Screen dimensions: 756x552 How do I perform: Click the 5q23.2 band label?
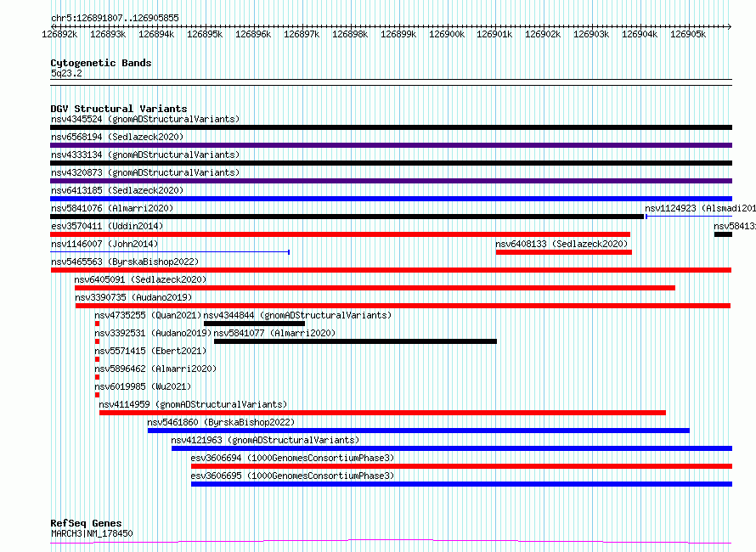(x=66, y=73)
